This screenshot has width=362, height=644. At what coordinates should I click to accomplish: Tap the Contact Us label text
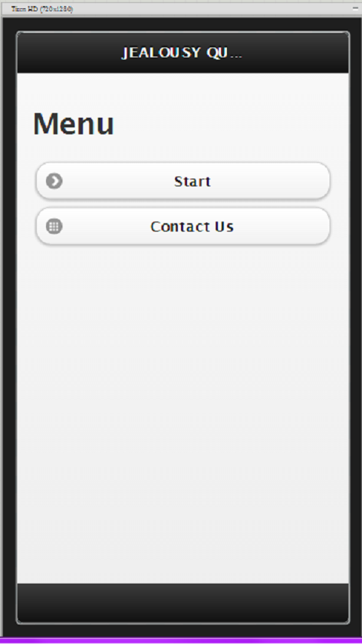192,226
